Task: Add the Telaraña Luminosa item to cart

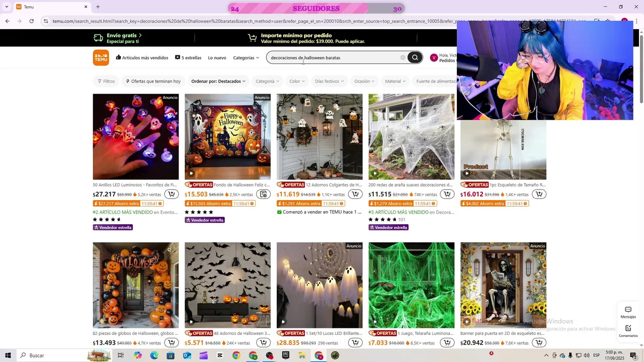Action: 447,342
